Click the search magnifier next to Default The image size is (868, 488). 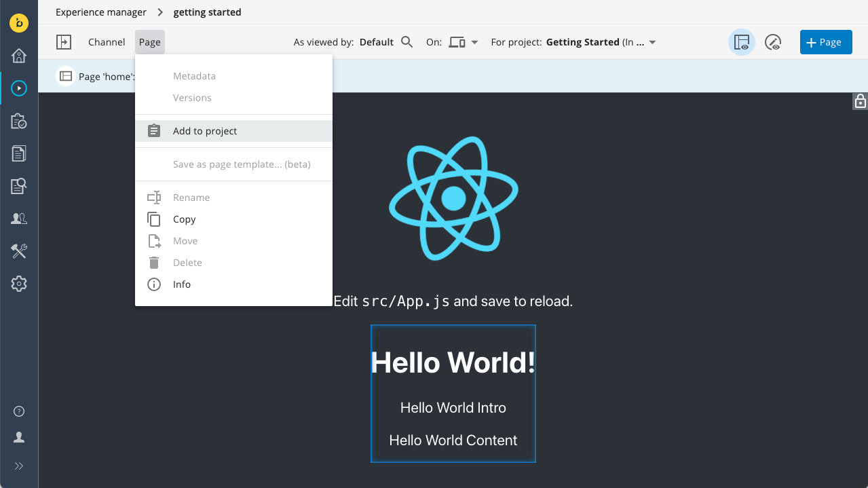[407, 42]
